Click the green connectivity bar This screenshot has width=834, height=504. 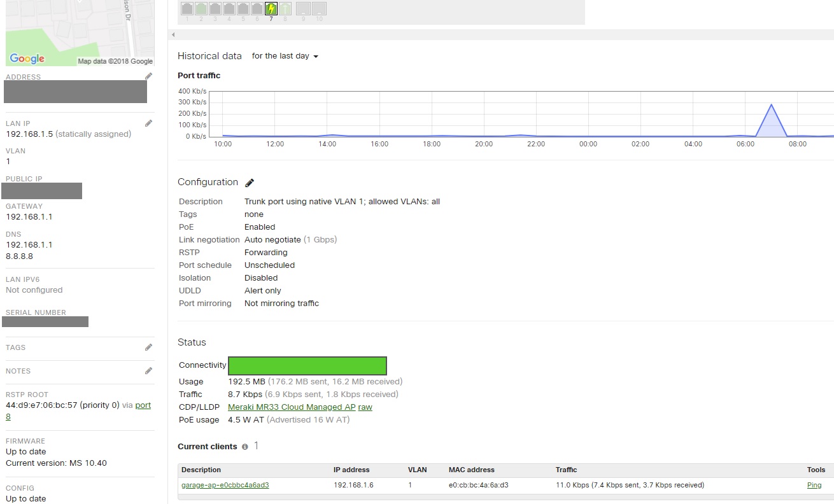pyautogui.click(x=307, y=365)
